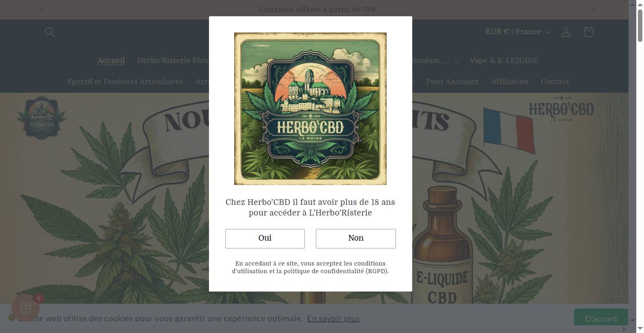
Task: Open the rewards gift icon
Action: coord(26,308)
